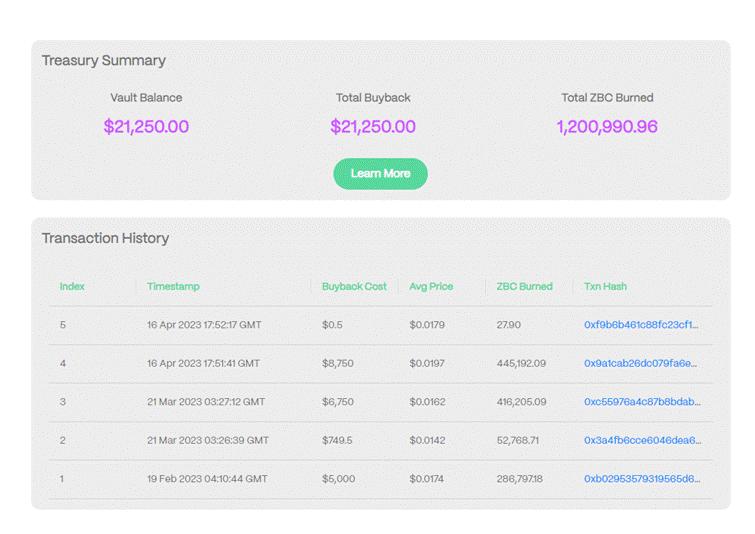
Task: Click the Avg Price column header
Action: [x=431, y=287]
